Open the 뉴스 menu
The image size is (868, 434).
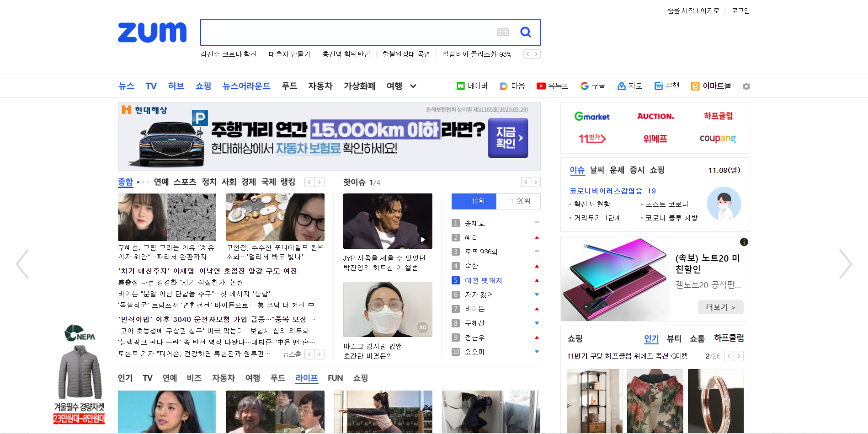[x=126, y=86]
